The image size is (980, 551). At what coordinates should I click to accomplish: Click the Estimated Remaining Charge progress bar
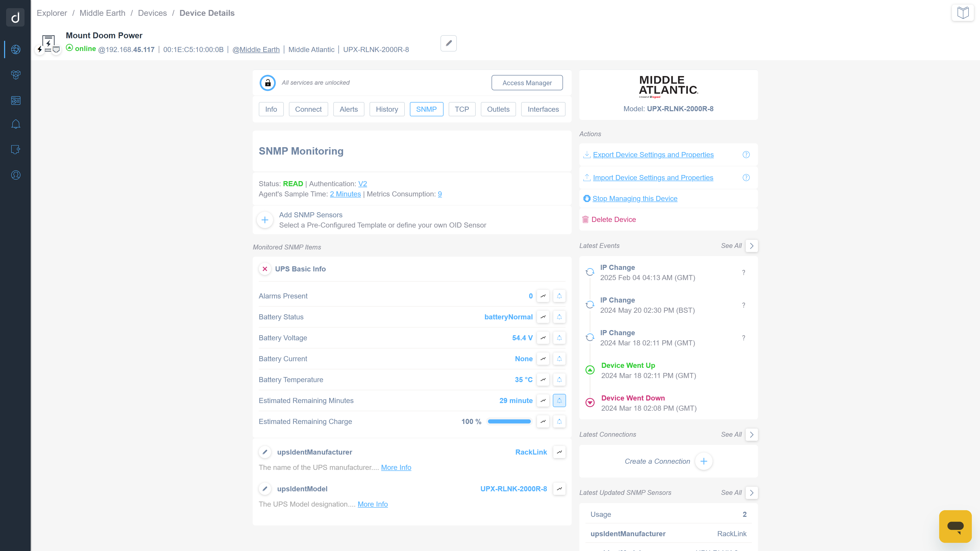509,421
